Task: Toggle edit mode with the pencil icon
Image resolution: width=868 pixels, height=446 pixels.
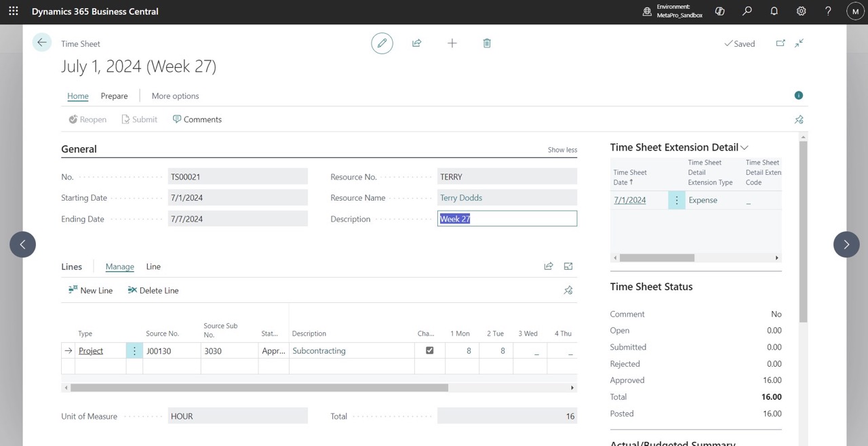Action: [x=382, y=43]
